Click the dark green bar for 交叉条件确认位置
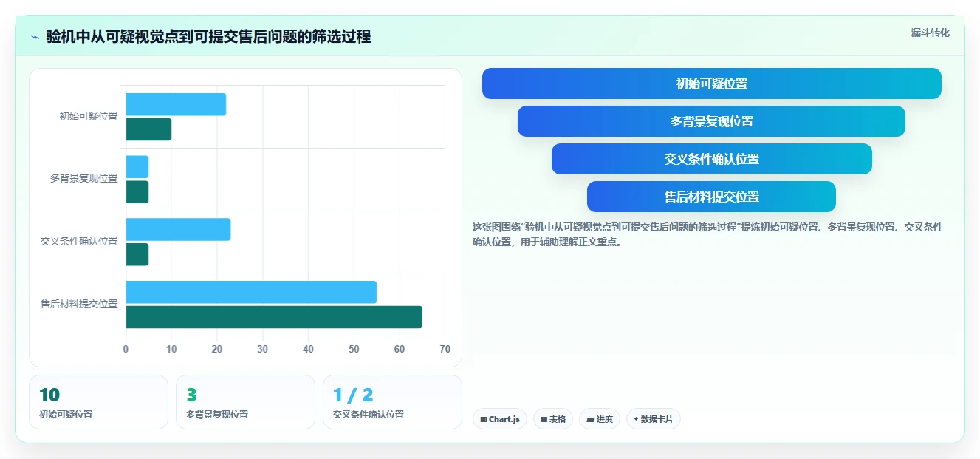The image size is (980, 459). 137,254
